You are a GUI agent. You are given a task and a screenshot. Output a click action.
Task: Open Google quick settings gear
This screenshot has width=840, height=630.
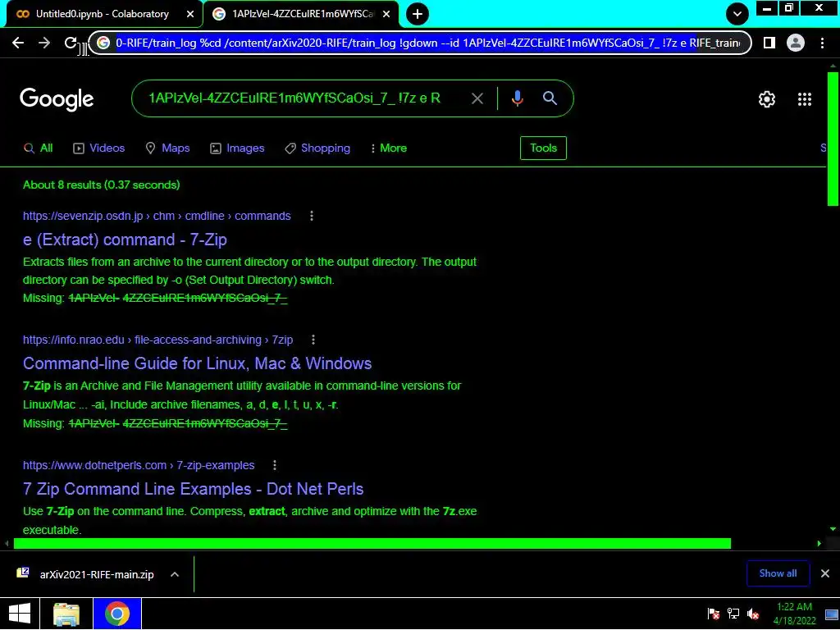tap(767, 99)
